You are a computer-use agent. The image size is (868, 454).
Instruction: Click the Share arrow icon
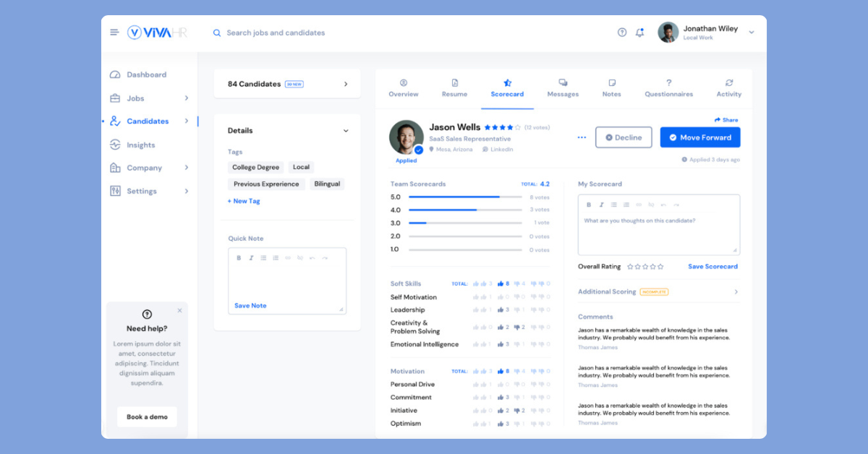coord(718,120)
